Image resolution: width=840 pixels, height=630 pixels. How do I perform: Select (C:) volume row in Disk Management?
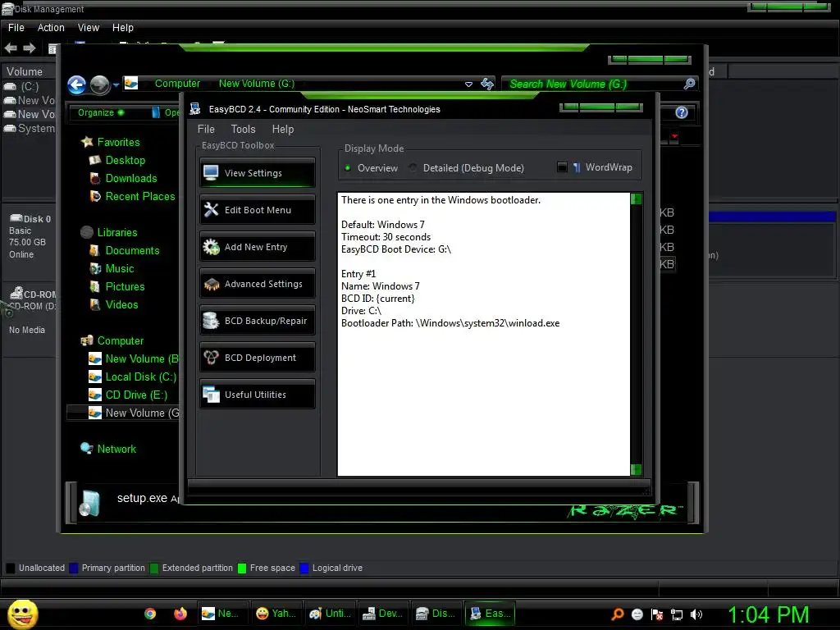29,86
